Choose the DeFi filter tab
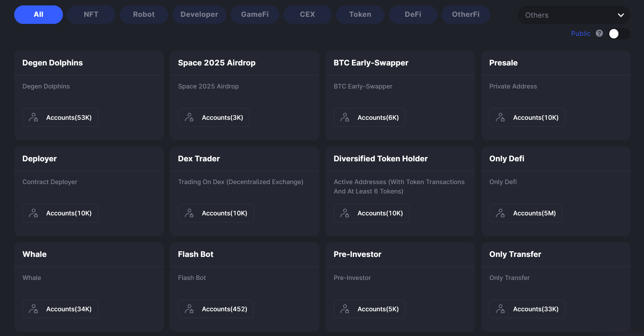644x336 pixels. pos(413,15)
